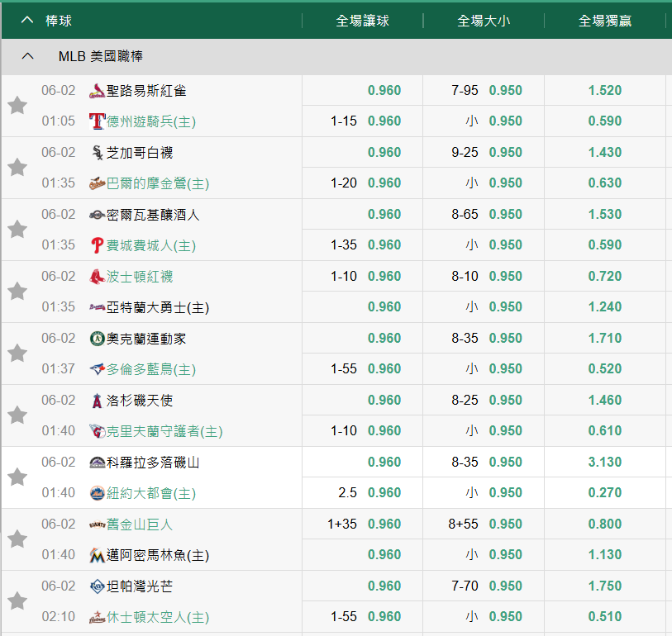Pick 0.960 handicap odds at 1-35 for 費城費城人
This screenshot has height=636, width=672.
click(x=384, y=244)
